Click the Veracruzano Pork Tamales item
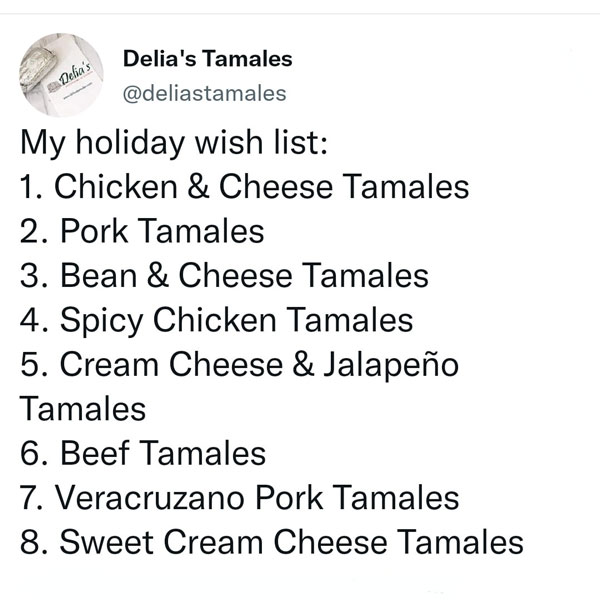 [240, 498]
